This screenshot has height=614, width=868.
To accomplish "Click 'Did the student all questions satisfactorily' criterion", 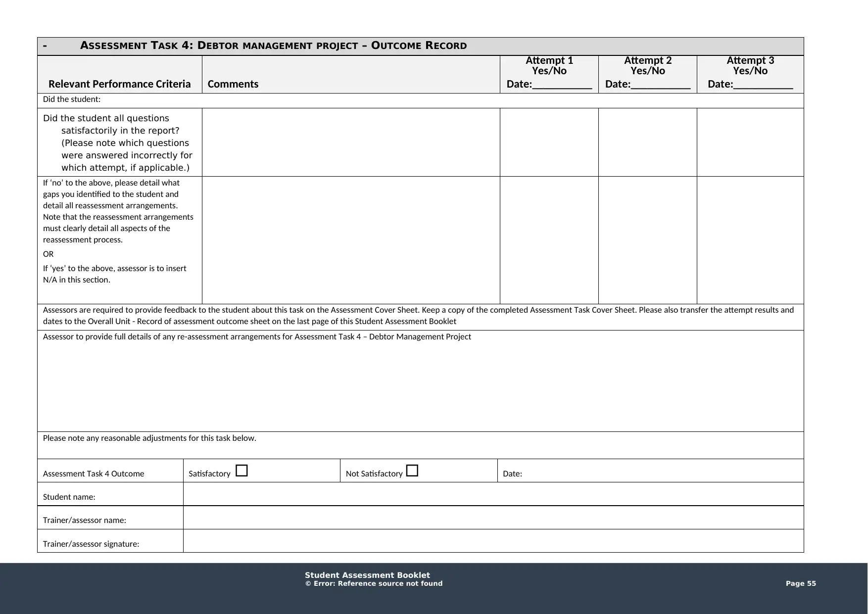I will 118,143.
